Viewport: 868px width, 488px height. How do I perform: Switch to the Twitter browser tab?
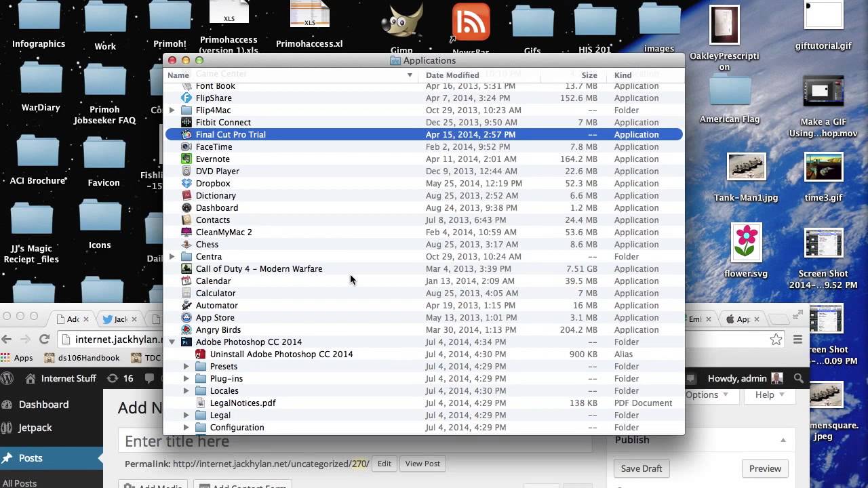(x=119, y=319)
